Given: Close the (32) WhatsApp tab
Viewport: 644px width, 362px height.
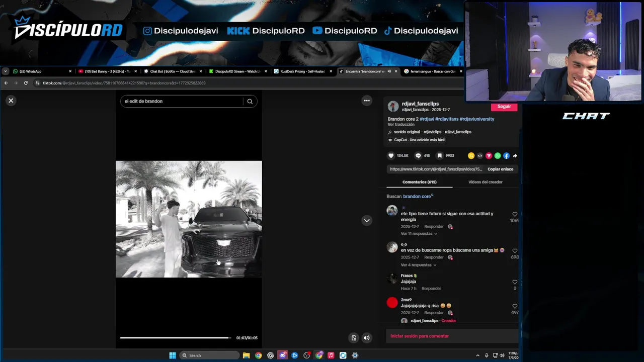Looking at the screenshot, I should [x=70, y=71].
